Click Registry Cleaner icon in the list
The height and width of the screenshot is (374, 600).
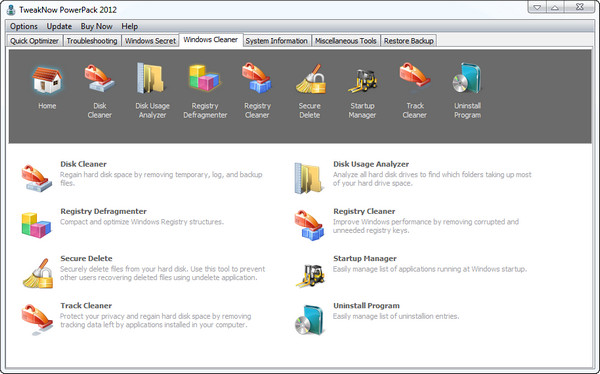309,225
